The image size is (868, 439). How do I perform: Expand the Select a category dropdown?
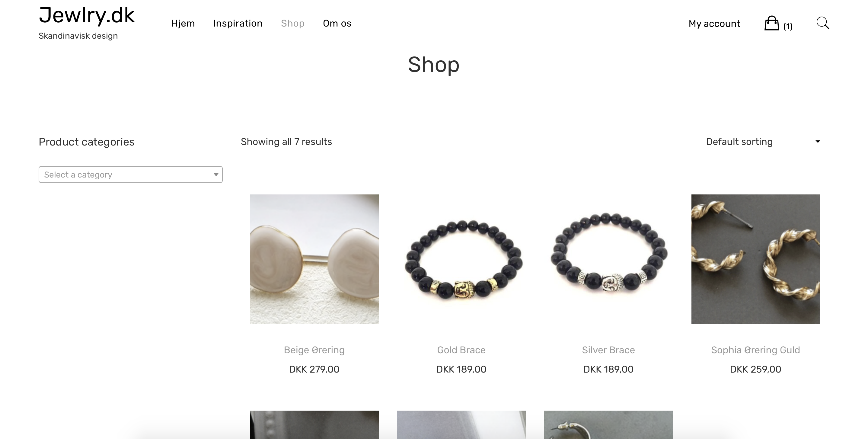point(130,174)
